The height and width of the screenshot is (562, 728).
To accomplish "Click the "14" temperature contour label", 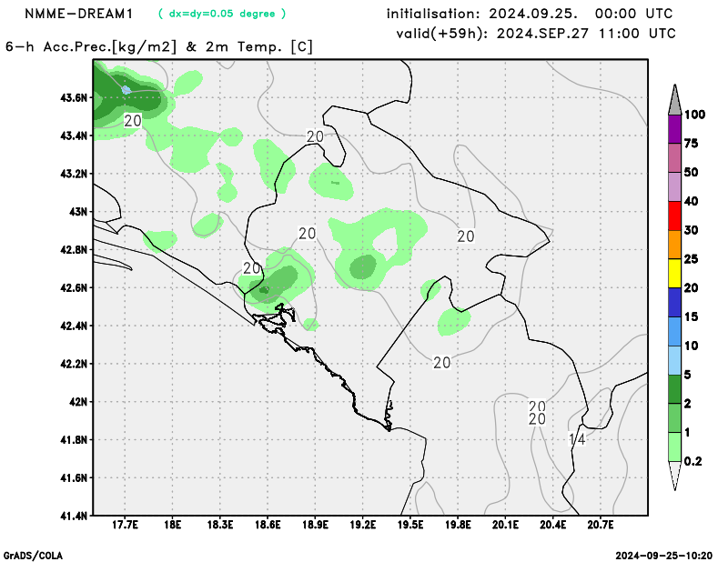I will pyautogui.click(x=577, y=439).
